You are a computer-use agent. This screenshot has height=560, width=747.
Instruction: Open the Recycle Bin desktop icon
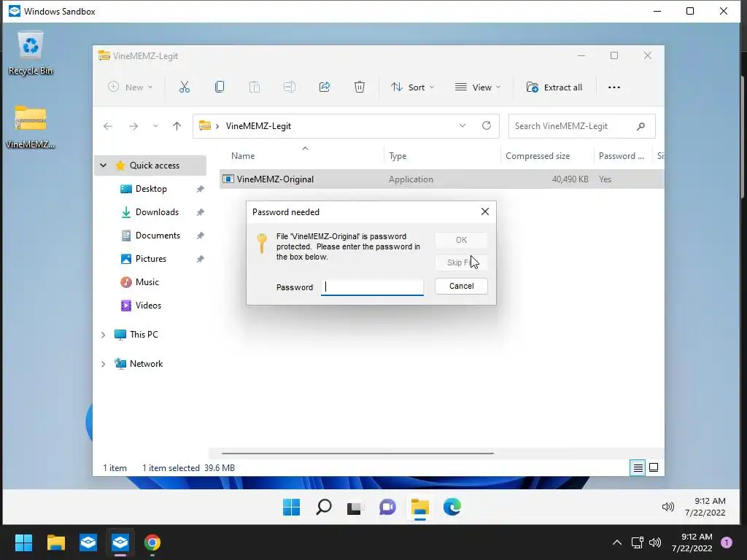(31, 53)
